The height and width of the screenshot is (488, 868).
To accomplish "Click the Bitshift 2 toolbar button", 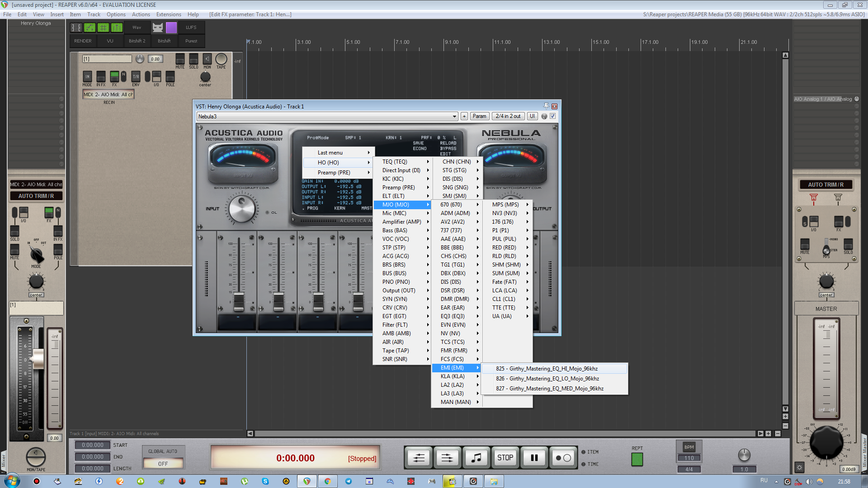I will pos(137,41).
